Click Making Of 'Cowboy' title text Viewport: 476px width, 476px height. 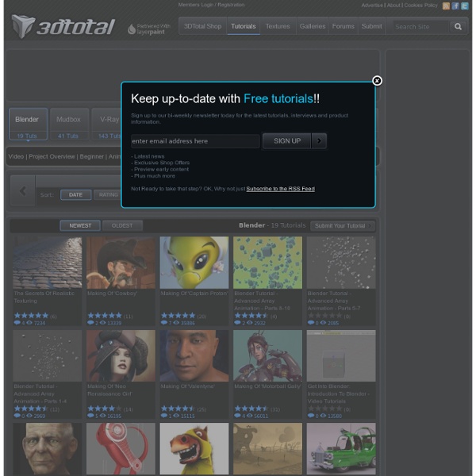[113, 294]
